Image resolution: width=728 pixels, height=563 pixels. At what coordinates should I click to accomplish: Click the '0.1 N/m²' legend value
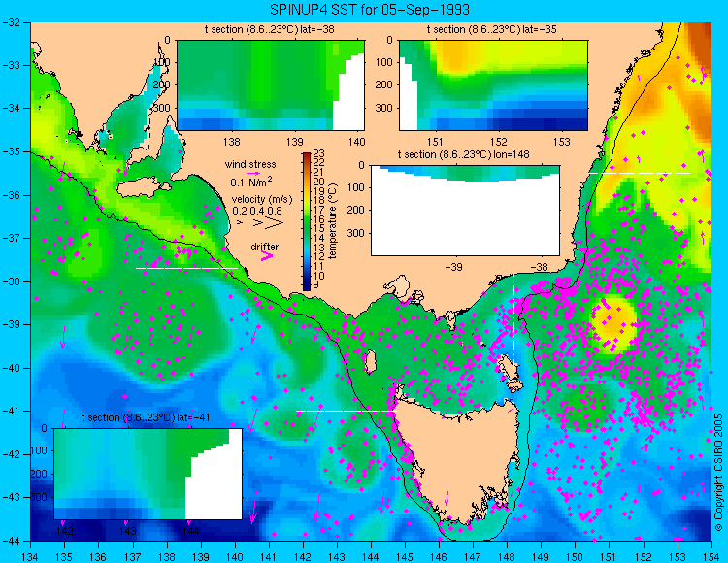pos(251,182)
